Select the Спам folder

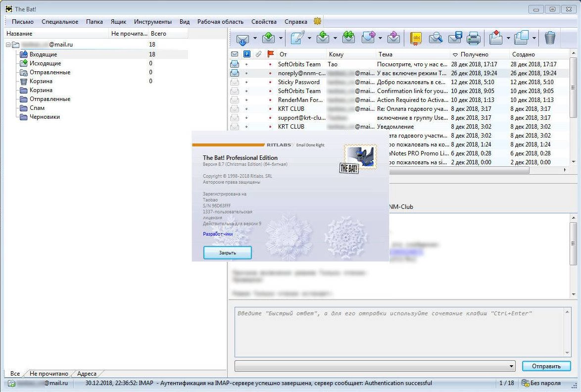point(37,108)
